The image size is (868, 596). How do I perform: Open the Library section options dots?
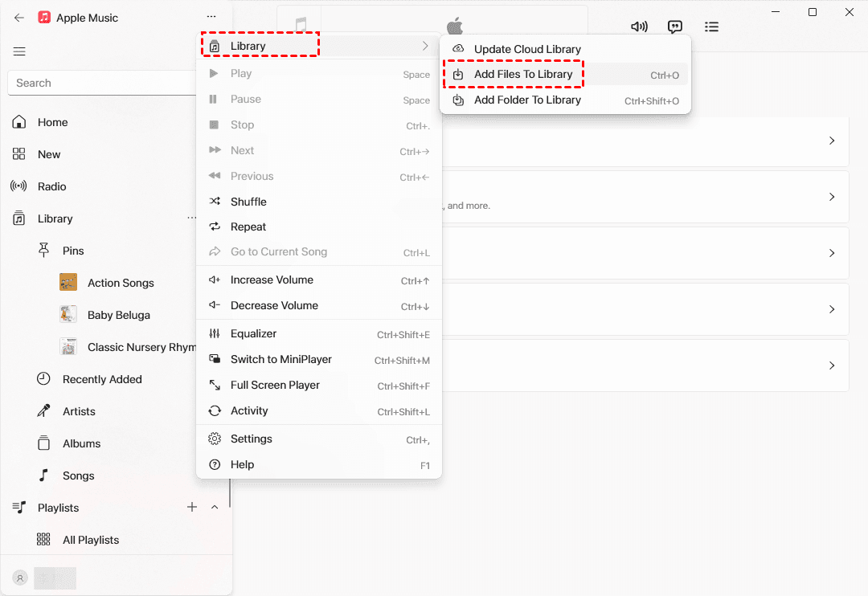tap(191, 218)
